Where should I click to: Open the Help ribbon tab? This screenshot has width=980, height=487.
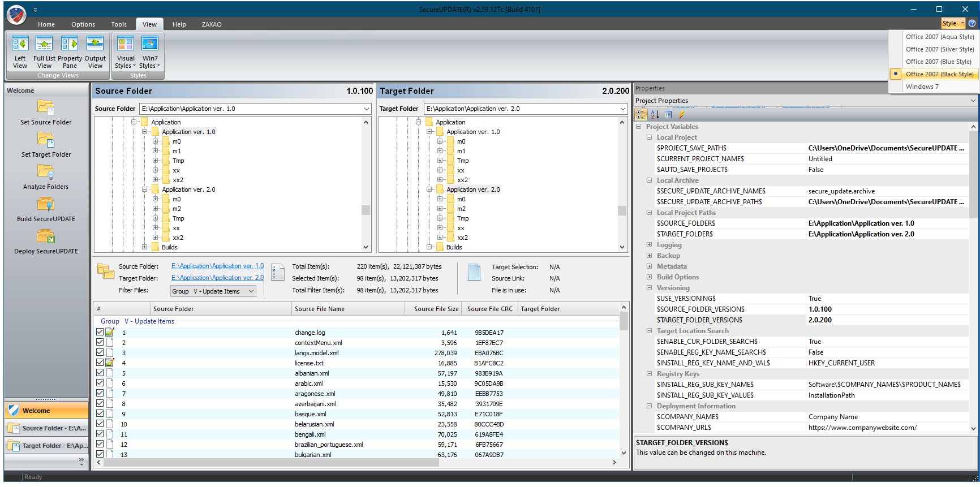(179, 24)
